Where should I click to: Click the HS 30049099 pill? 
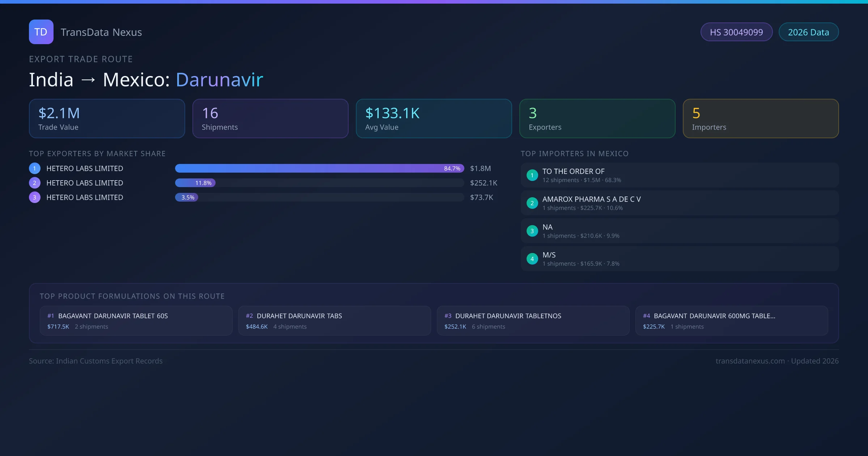tap(736, 32)
